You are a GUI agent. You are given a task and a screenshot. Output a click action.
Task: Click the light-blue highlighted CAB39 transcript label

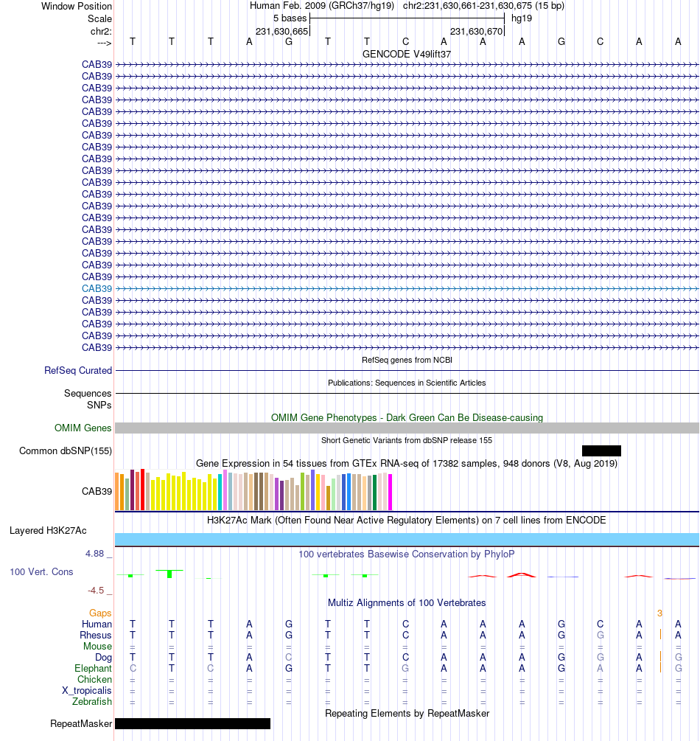(x=97, y=289)
